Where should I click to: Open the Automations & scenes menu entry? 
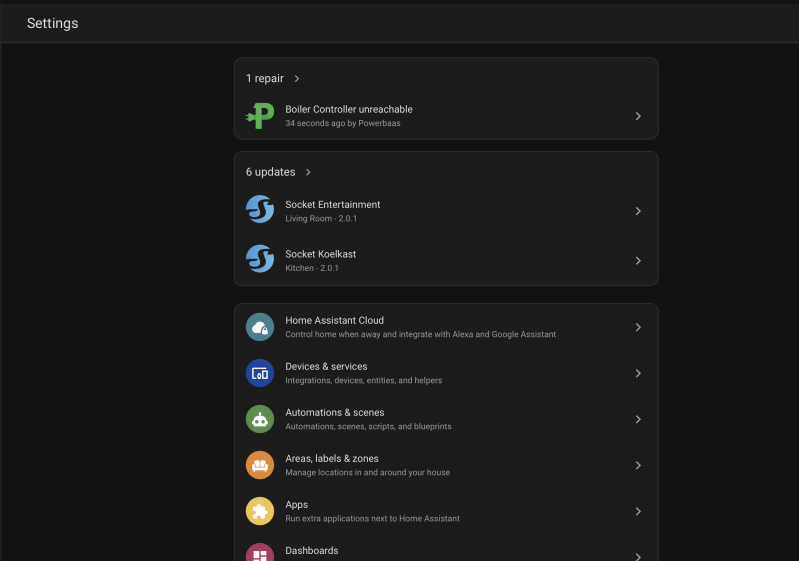(x=446, y=419)
